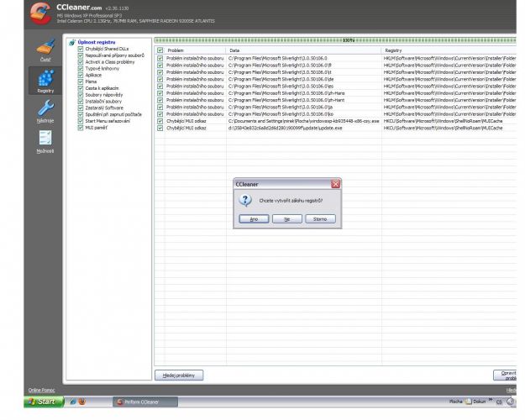
Task: Open the Nástroje tools section
Action: click(x=45, y=111)
